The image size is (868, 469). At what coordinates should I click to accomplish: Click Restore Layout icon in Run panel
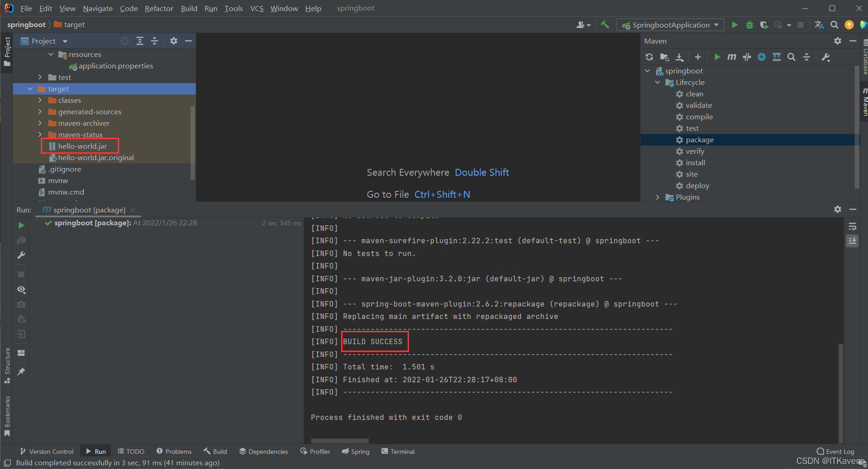(x=21, y=353)
